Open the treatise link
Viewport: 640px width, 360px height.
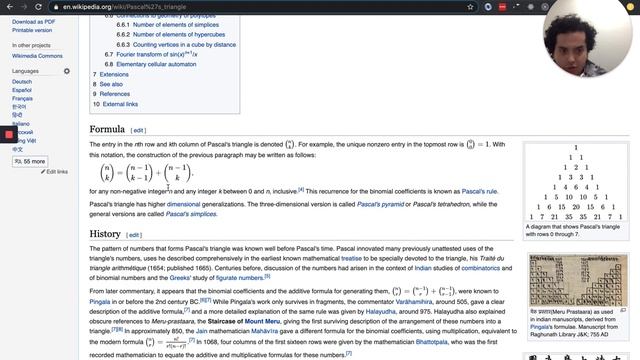[351, 258]
